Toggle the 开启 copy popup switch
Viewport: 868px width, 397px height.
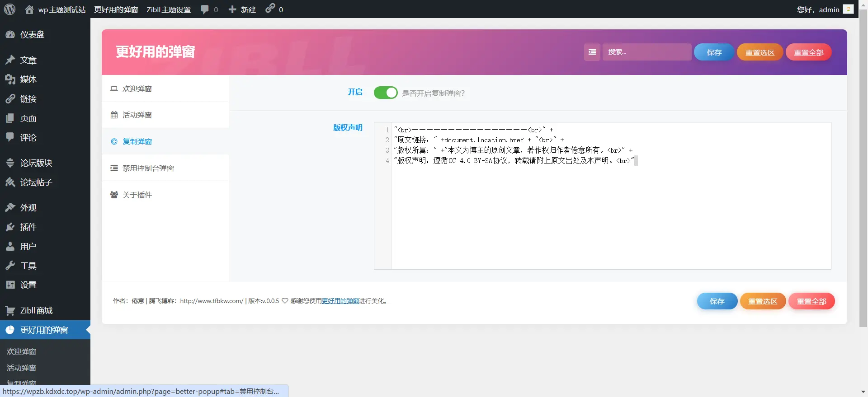386,93
